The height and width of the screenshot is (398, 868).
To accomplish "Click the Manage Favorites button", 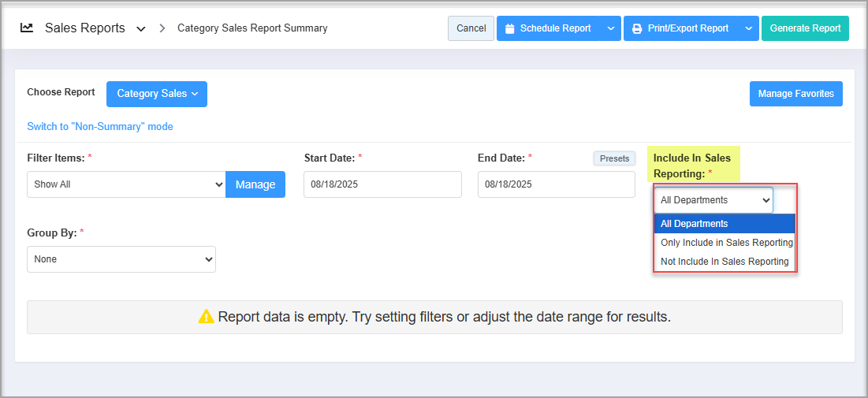I will click(x=795, y=94).
